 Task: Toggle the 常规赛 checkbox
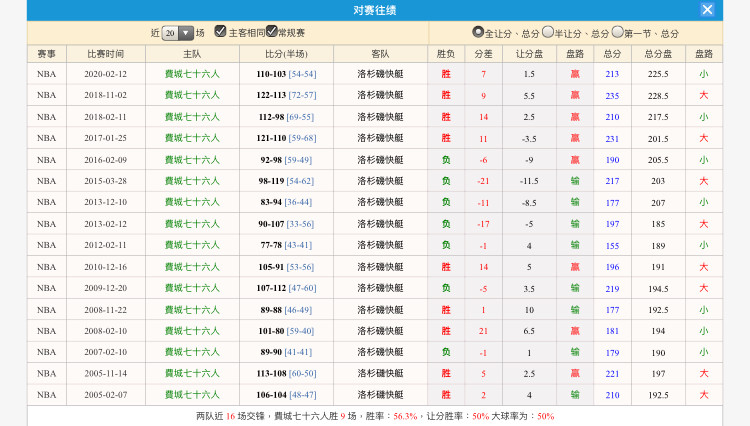pos(272,32)
